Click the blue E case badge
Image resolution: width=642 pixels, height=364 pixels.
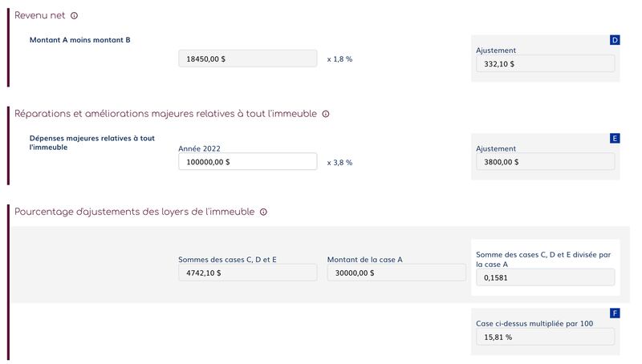[615, 138]
